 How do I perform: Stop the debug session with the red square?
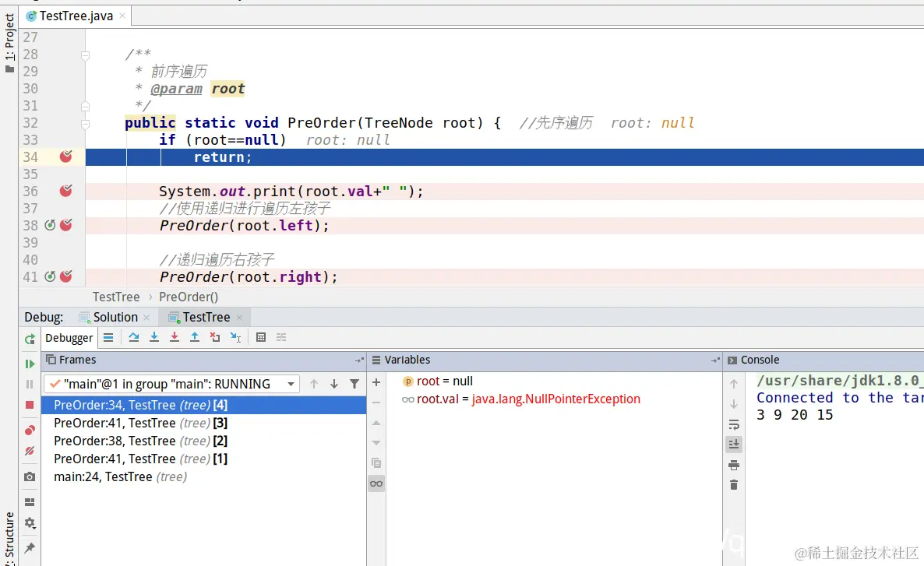[x=30, y=405]
